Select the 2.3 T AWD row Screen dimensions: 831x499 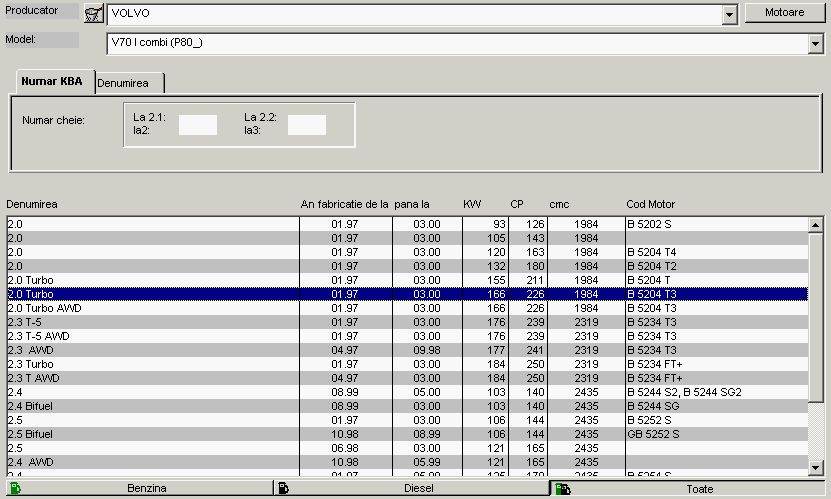point(407,378)
